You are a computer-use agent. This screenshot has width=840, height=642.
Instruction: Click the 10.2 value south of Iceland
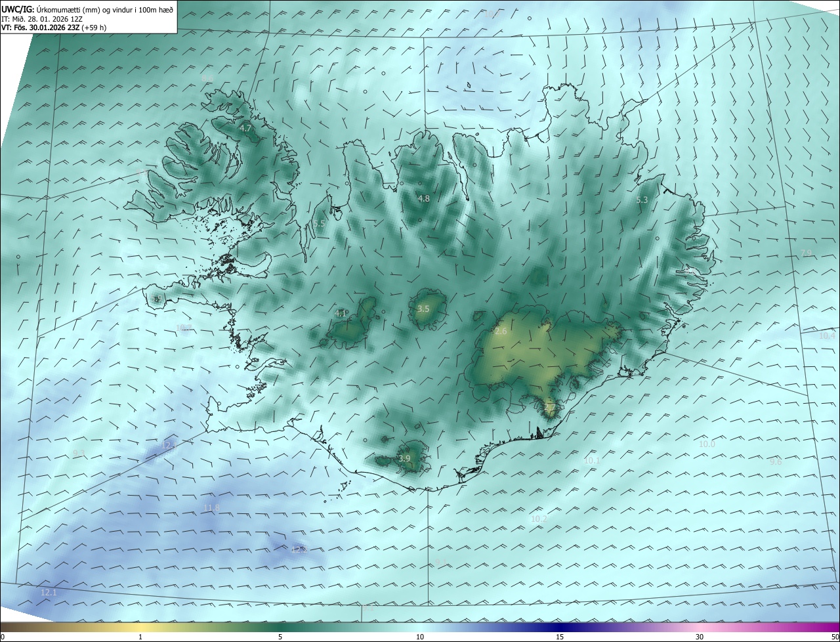pos(539,519)
